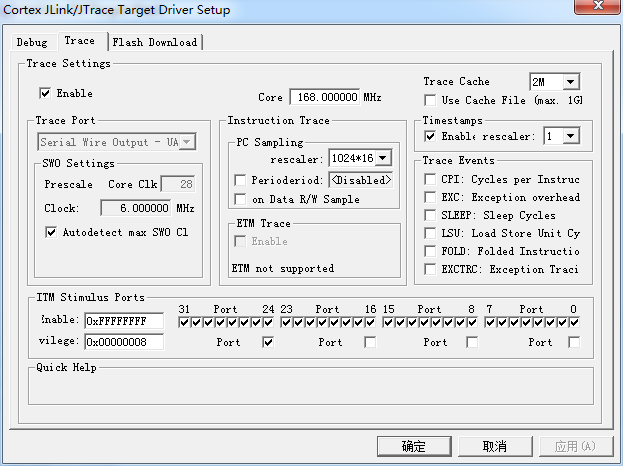Viewport: 623px width, 466px height.
Task: Open the Flash Download tab
Action: pyautogui.click(x=155, y=42)
